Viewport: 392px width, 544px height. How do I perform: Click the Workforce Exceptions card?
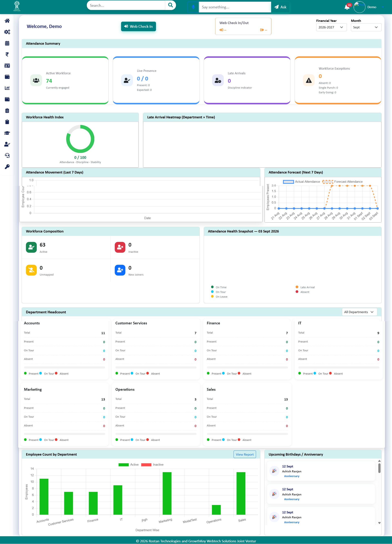338,80
